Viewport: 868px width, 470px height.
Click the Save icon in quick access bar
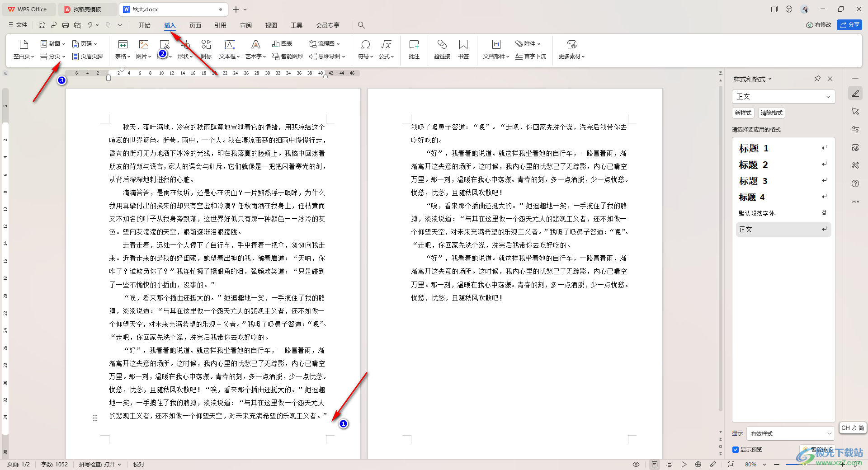point(42,25)
